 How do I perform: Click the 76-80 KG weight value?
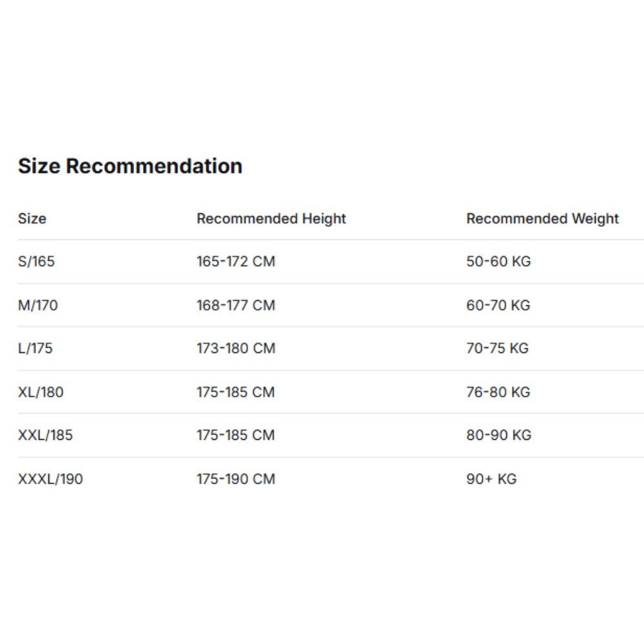pyautogui.click(x=498, y=392)
